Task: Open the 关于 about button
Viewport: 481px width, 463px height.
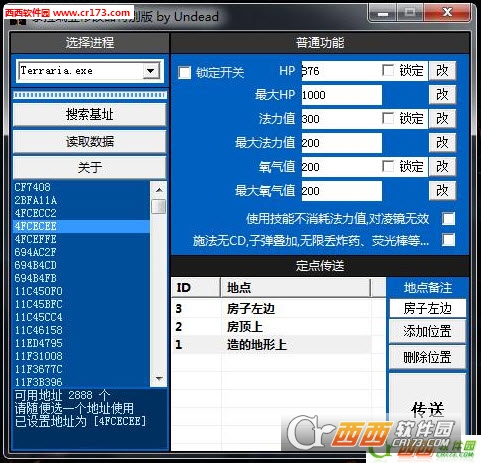Action: (x=89, y=167)
